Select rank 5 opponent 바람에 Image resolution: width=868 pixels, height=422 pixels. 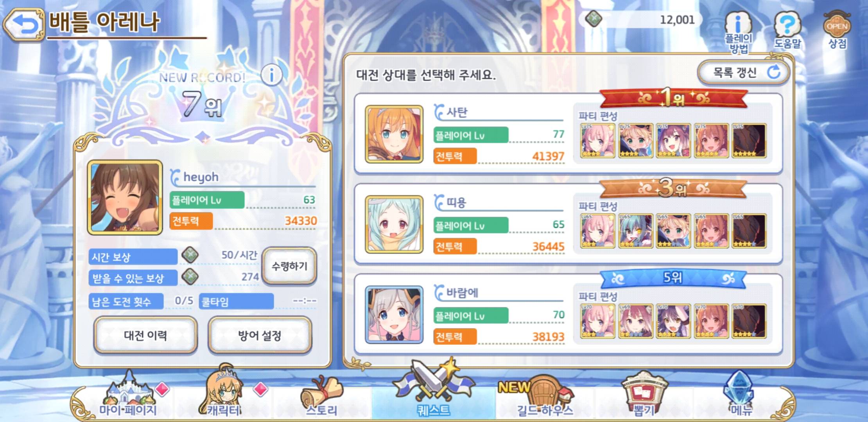[568, 315]
